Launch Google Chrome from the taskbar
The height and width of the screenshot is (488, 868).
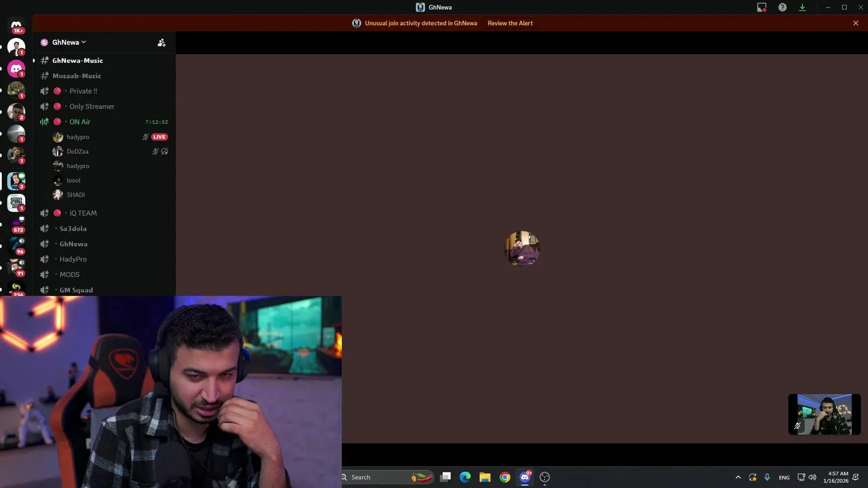(x=505, y=477)
